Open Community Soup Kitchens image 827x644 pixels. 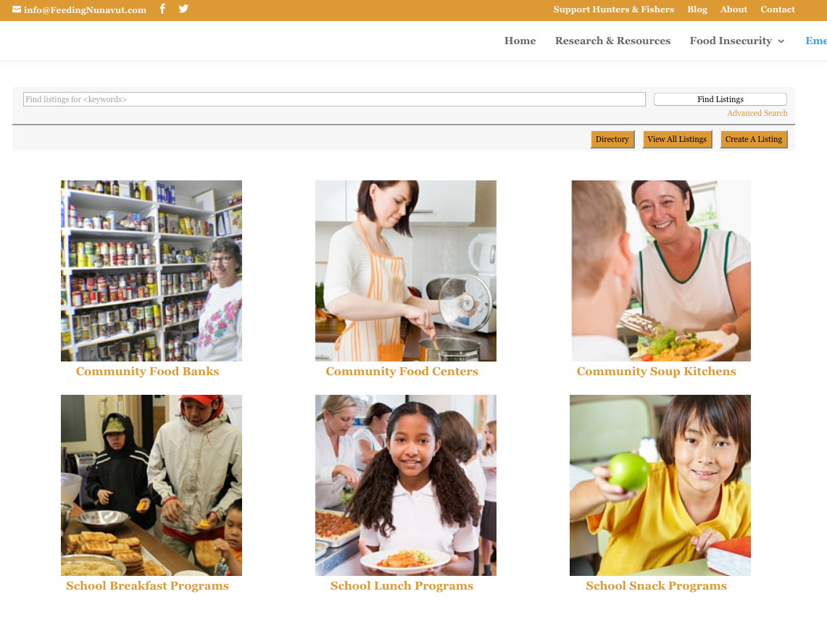(x=661, y=271)
